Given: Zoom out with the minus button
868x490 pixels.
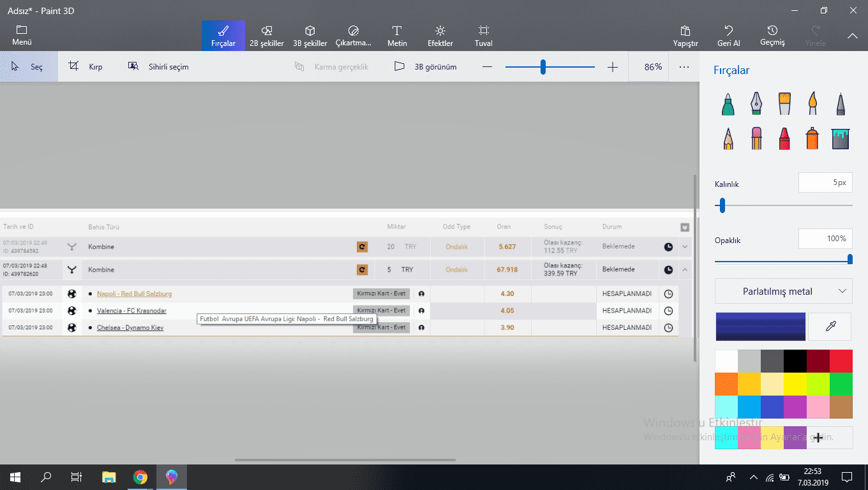Looking at the screenshot, I should coord(488,67).
